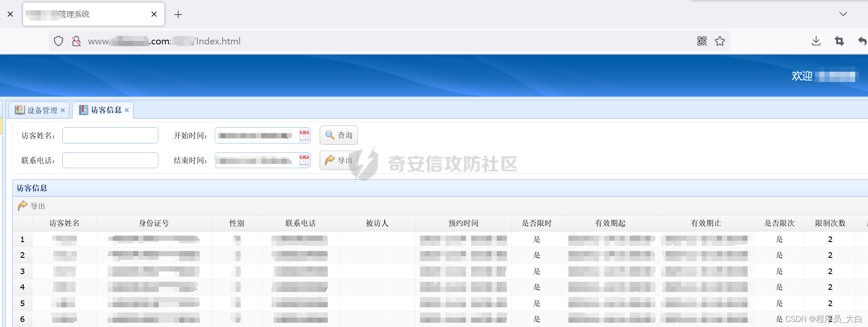Click the undo arrow toolbar icon
868x327 pixels.
tap(862, 41)
